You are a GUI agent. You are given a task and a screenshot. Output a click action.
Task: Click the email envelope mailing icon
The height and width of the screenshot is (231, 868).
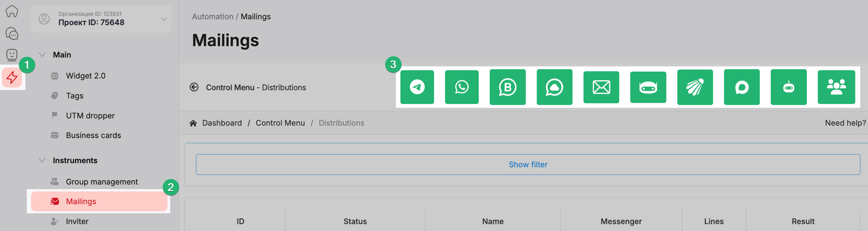(x=601, y=87)
